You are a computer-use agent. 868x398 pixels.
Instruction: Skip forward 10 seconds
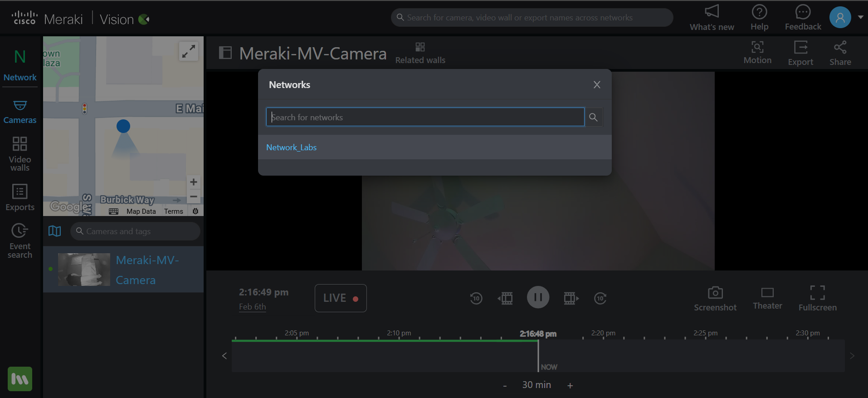pyautogui.click(x=600, y=298)
